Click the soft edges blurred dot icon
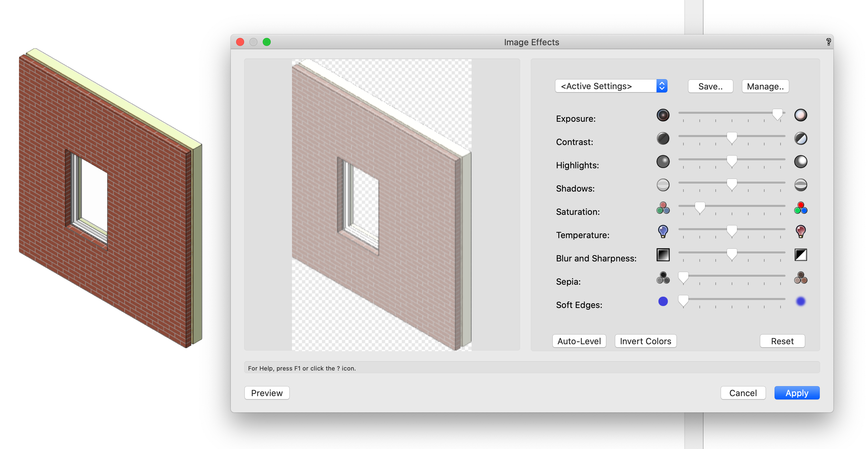The width and height of the screenshot is (868, 449). pyautogui.click(x=801, y=302)
